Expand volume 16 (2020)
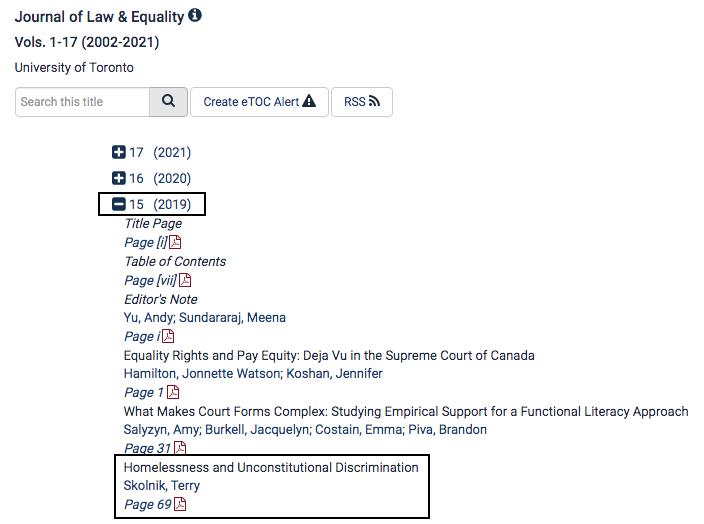 [x=119, y=178]
